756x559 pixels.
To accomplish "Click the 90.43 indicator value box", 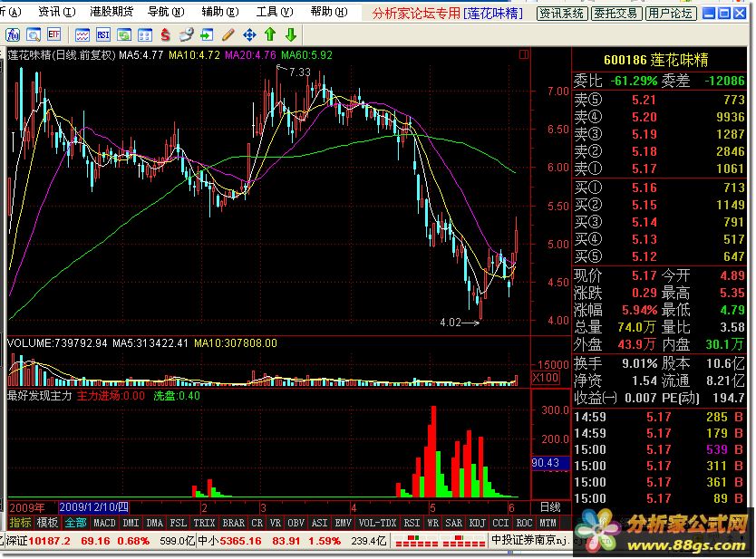I will pyautogui.click(x=548, y=463).
